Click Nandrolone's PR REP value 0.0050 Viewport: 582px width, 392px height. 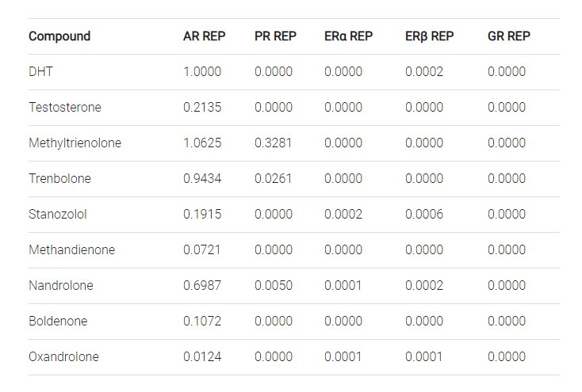click(274, 285)
